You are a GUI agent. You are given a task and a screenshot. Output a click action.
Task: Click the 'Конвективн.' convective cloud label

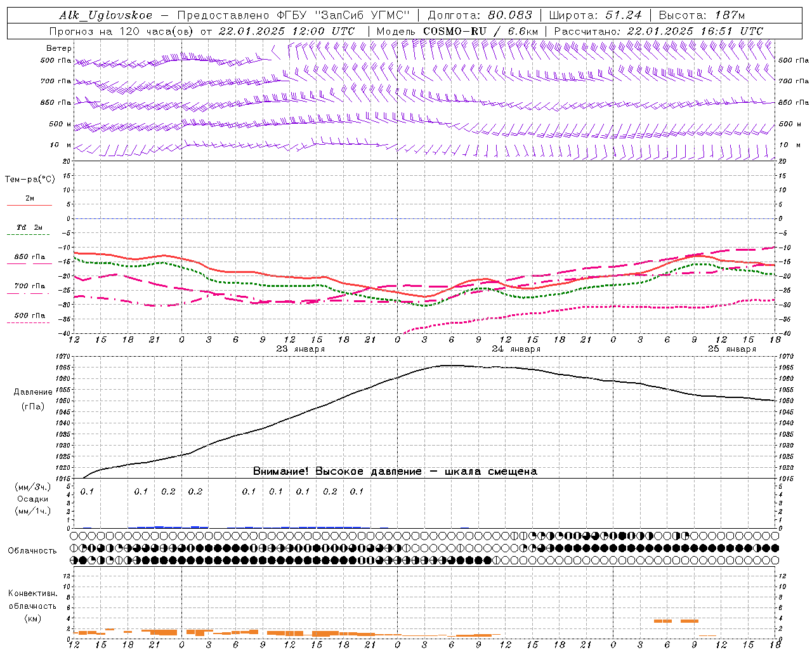(x=32, y=594)
